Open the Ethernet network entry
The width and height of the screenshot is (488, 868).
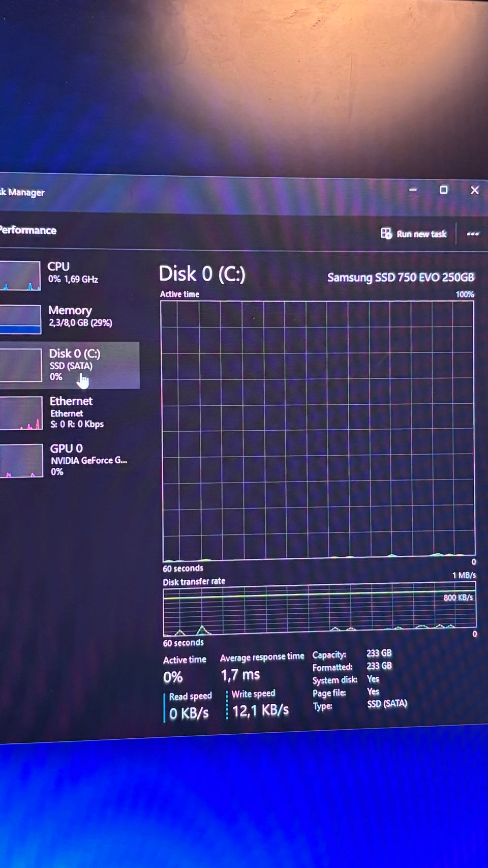pyautogui.click(x=70, y=413)
